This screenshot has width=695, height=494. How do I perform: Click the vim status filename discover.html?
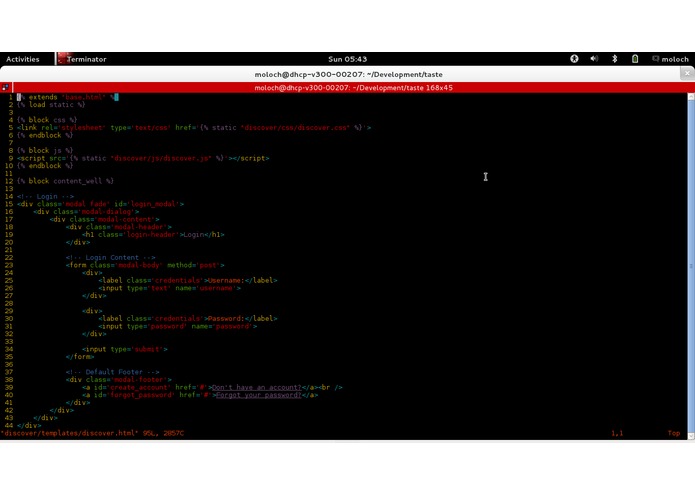pos(69,433)
